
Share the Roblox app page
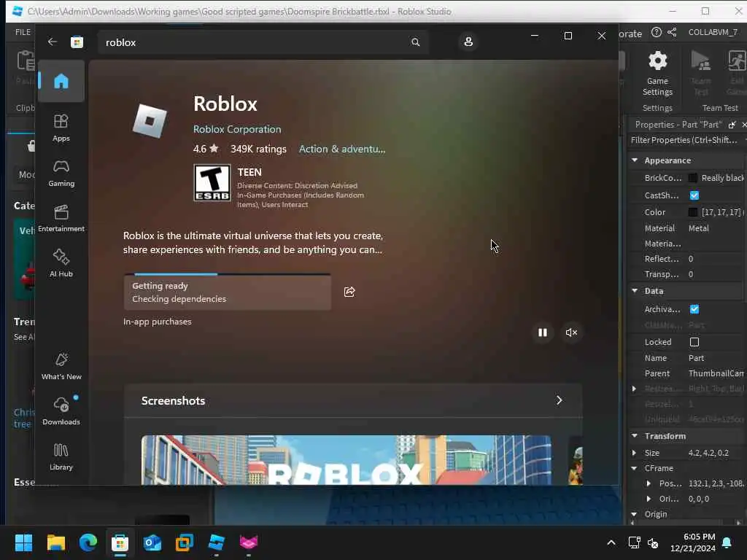click(x=349, y=292)
